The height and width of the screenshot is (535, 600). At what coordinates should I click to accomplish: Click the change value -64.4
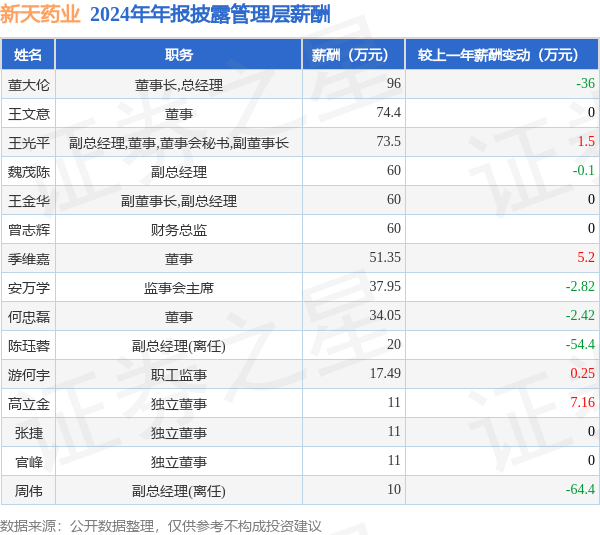[580, 489]
